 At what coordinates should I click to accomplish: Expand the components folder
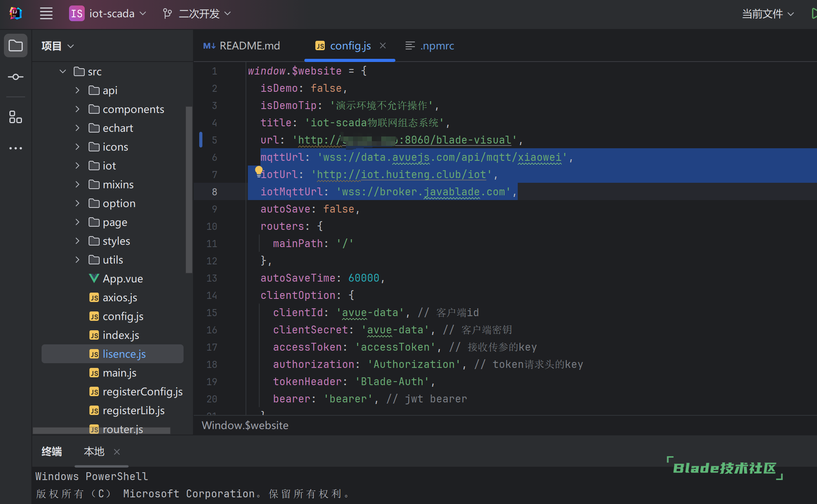click(77, 109)
